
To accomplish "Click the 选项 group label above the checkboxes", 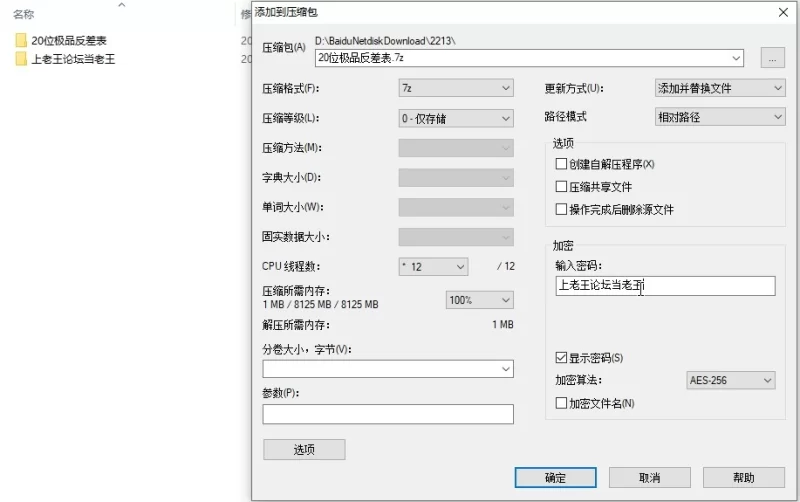I will pyautogui.click(x=563, y=143).
